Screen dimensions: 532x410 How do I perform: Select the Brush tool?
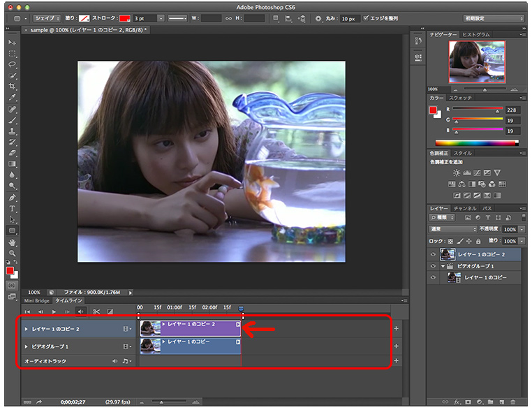12,120
